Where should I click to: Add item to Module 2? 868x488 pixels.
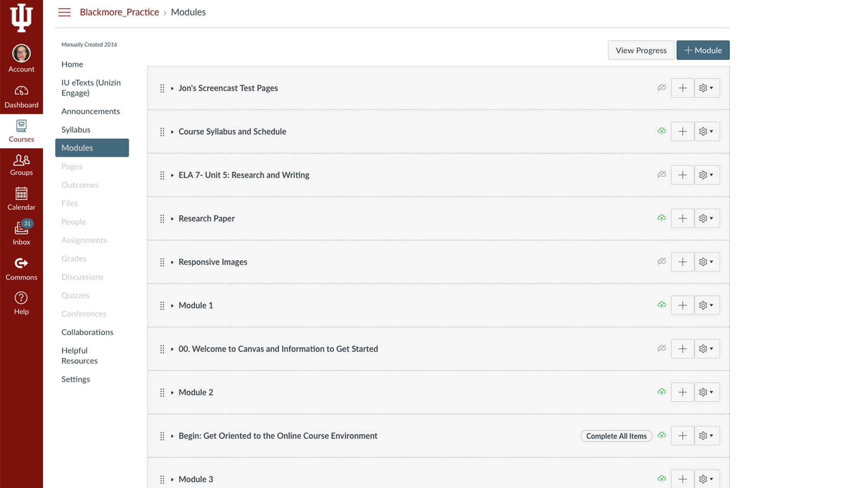pos(683,392)
